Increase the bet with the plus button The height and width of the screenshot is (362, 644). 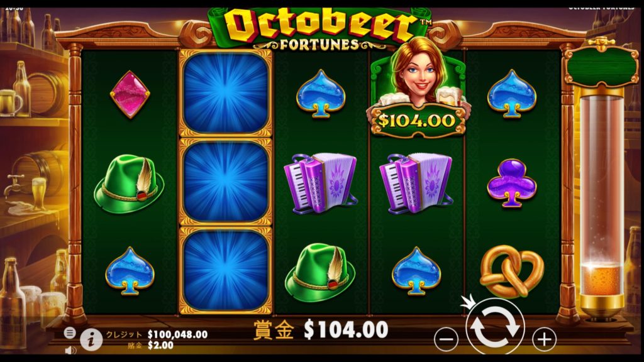point(544,339)
